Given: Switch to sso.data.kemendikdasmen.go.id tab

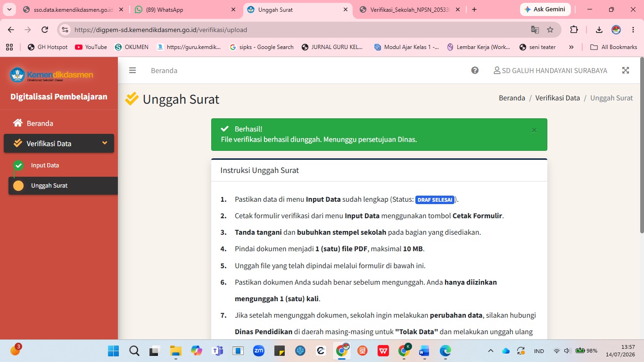Looking at the screenshot, I should coord(73,9).
